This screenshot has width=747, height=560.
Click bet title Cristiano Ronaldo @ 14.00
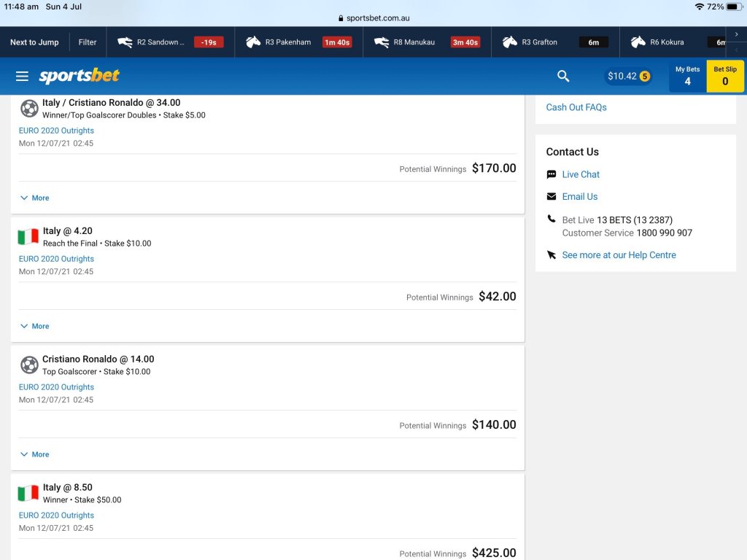click(x=98, y=359)
